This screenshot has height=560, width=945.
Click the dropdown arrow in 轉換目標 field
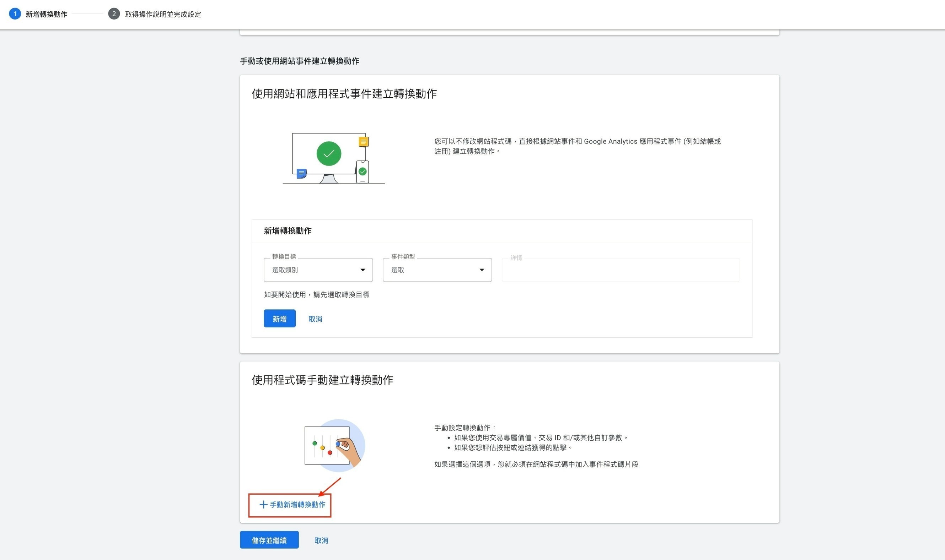tap(363, 270)
